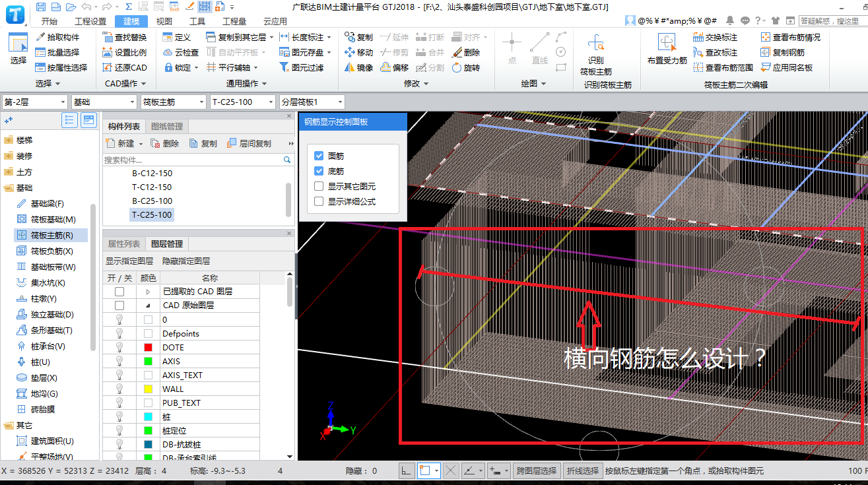This screenshot has height=485, width=868.
Task: Click 应用同名板 tool
Action: click(x=787, y=67)
